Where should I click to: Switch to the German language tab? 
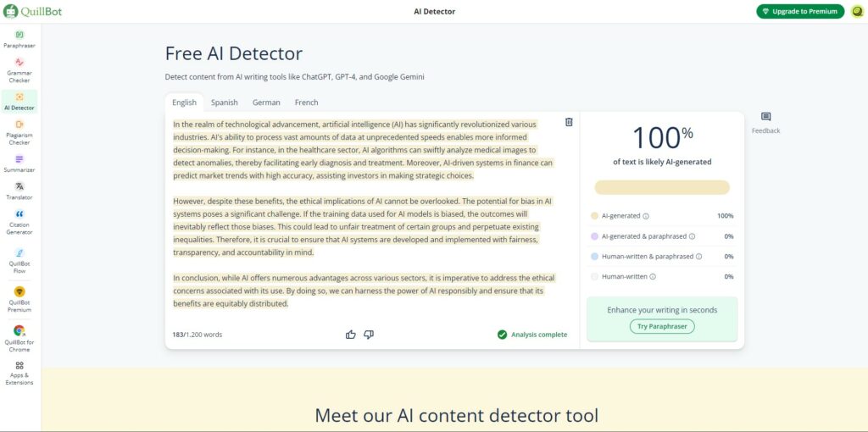(x=266, y=102)
